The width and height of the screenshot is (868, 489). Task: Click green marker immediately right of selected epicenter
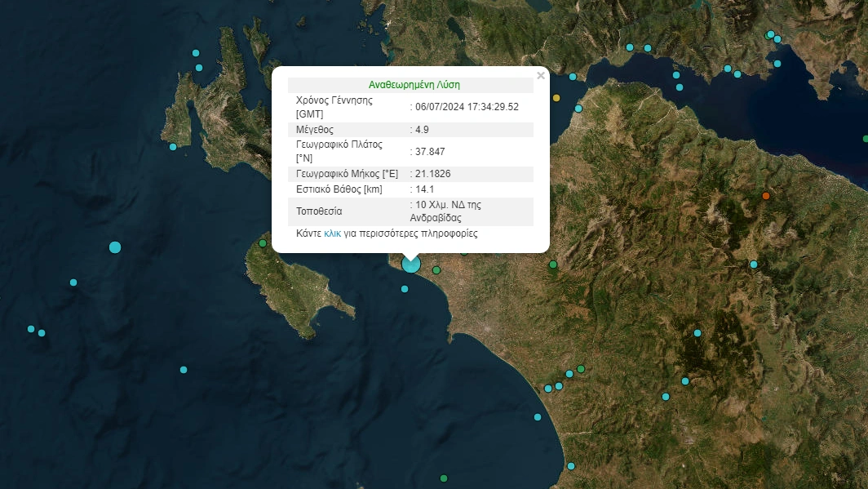pos(436,270)
